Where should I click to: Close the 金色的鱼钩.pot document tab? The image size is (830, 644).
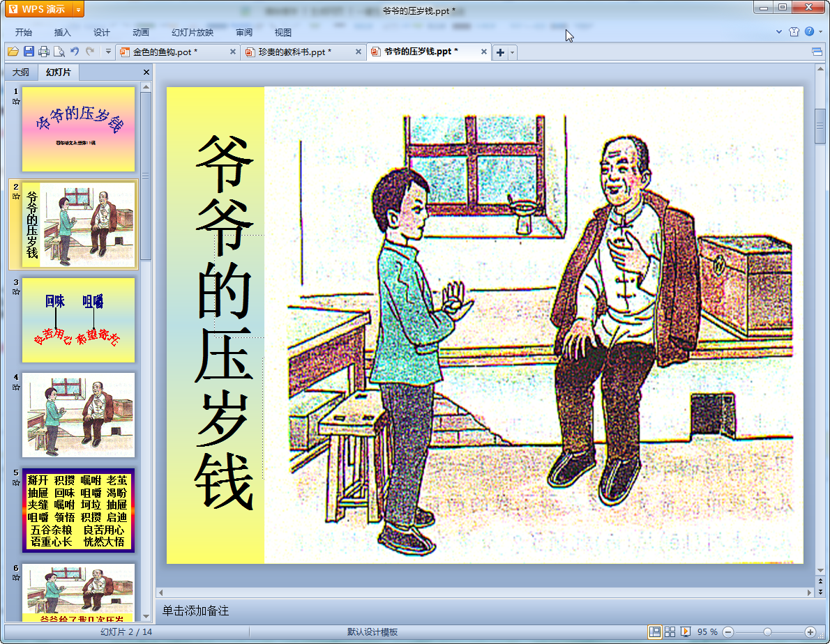click(x=232, y=52)
